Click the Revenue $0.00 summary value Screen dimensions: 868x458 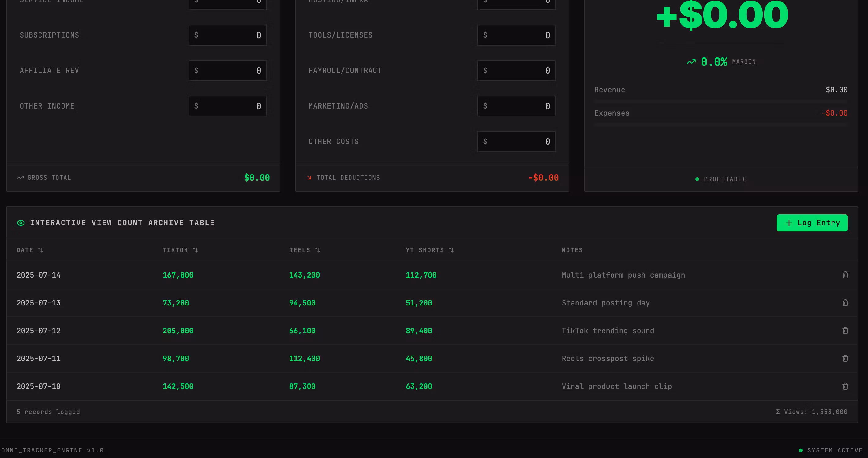[x=836, y=90]
